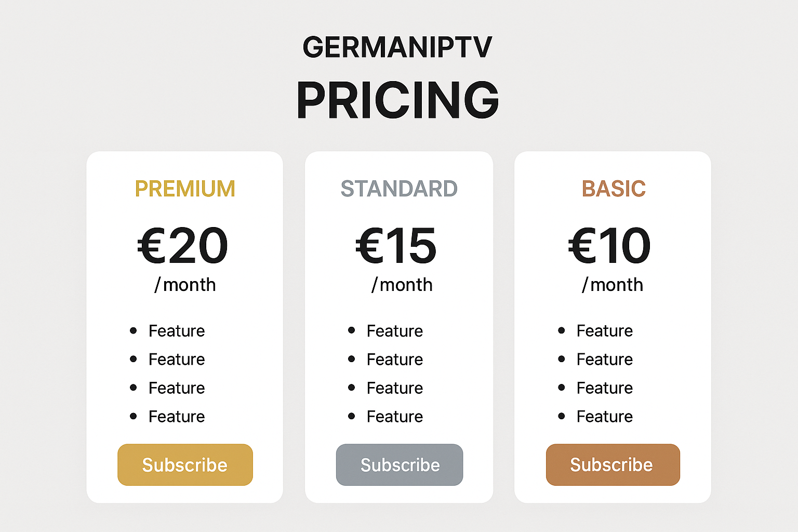Image resolution: width=798 pixels, height=532 pixels.
Task: Click last Feature item in Premium card
Action: pyautogui.click(x=177, y=416)
